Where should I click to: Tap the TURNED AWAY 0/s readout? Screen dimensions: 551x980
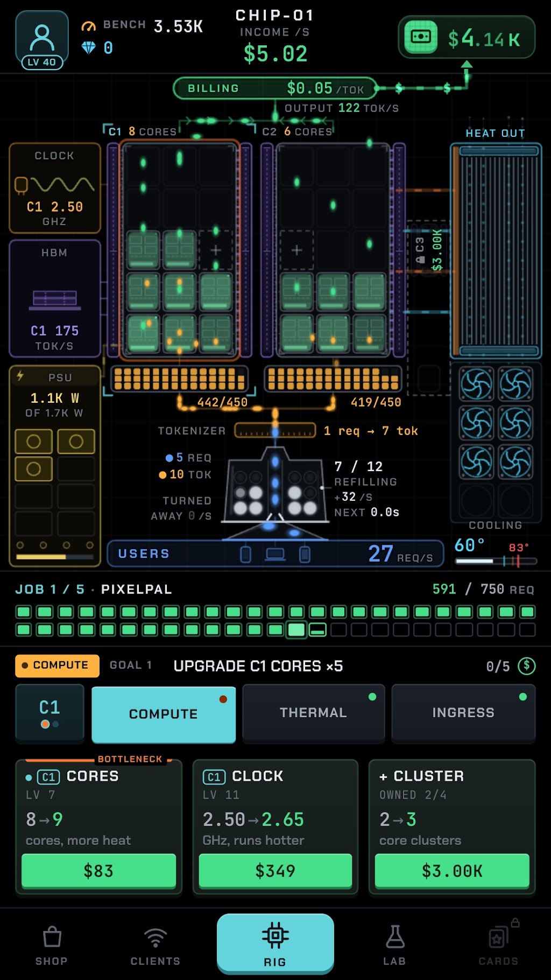point(181,508)
